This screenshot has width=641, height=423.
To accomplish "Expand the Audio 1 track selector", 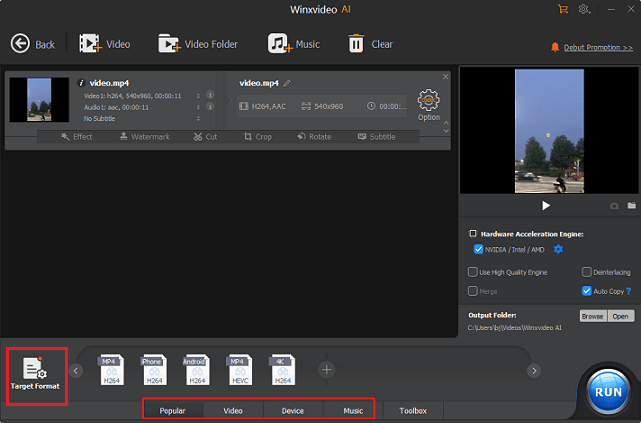I will (x=198, y=107).
